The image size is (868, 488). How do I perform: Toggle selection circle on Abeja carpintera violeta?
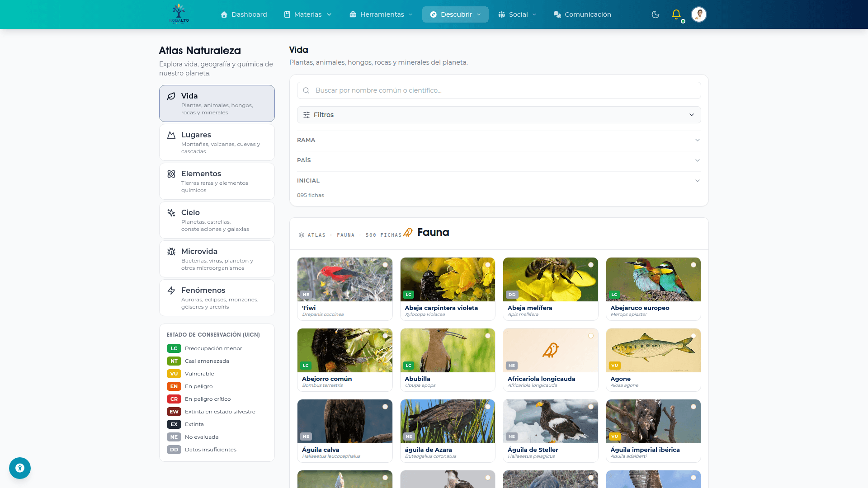(488, 265)
